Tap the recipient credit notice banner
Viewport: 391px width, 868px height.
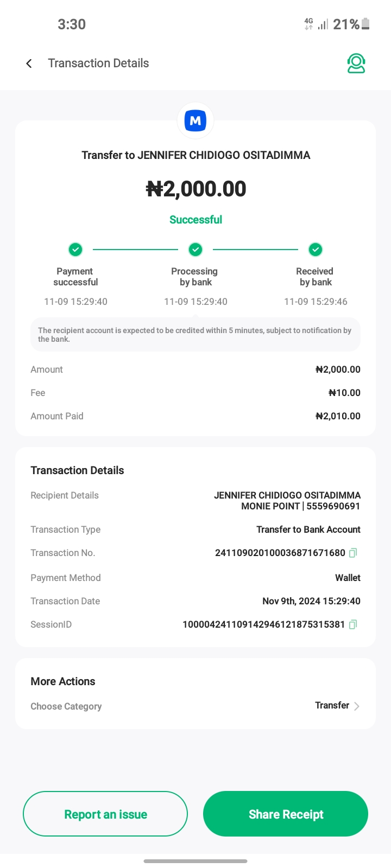point(195,334)
